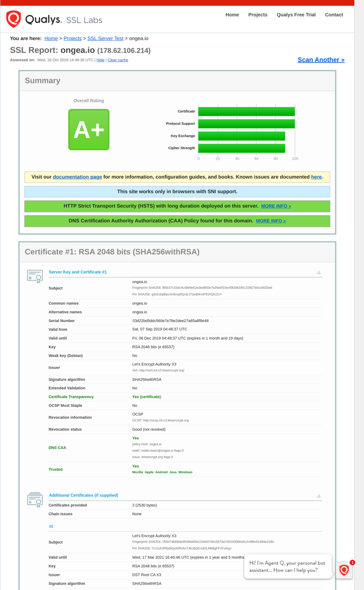The image size is (364, 590).
Task: Click the Certificate #1: RSA 2048 bits heading
Action: 112,252
